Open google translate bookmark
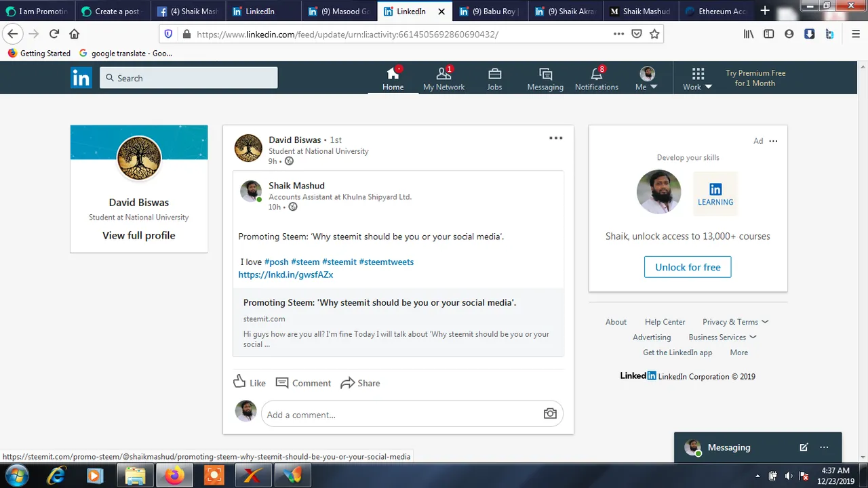The height and width of the screenshot is (488, 868). (x=125, y=53)
